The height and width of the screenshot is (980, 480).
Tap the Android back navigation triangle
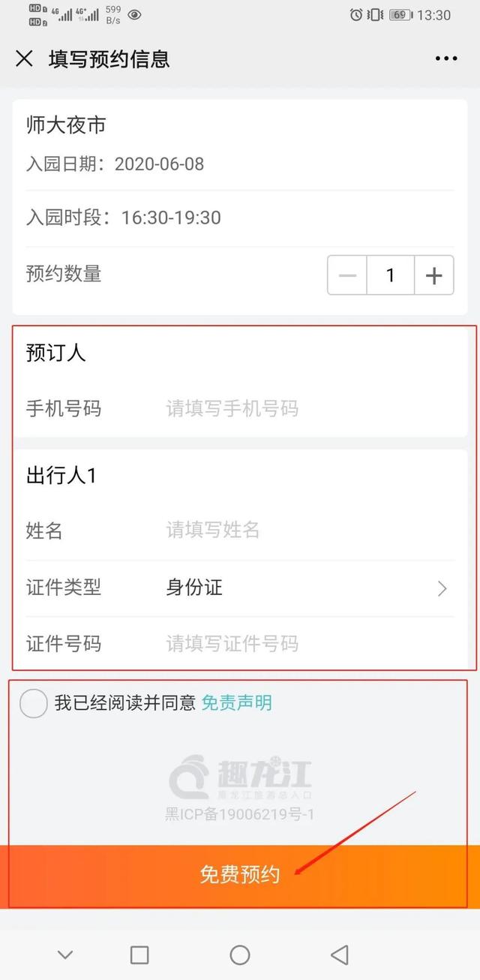[340, 954]
